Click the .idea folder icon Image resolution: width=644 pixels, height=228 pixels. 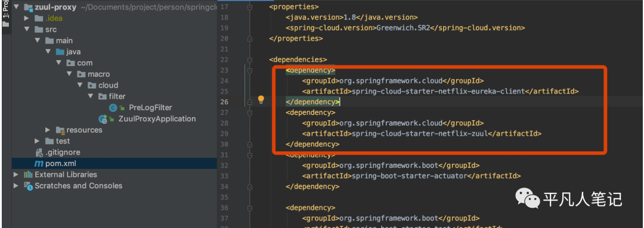tap(39, 18)
